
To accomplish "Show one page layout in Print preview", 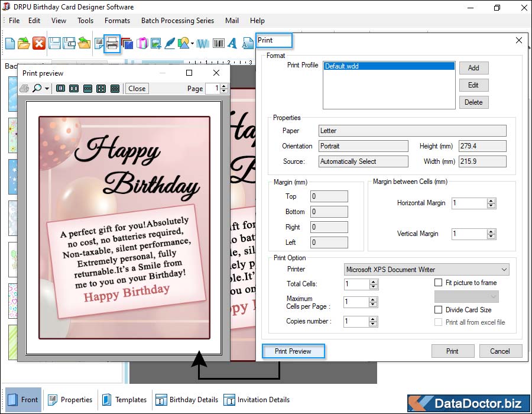I will [61, 89].
